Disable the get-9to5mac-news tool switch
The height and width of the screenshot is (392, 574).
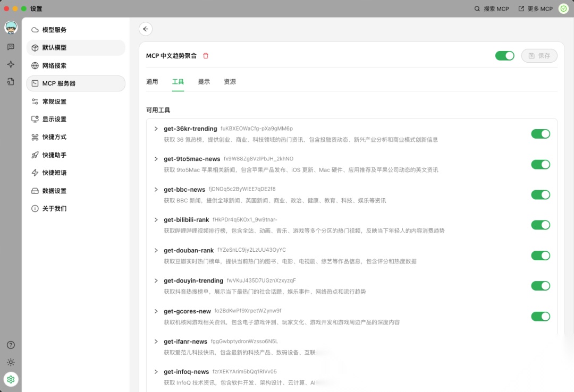[541, 164]
